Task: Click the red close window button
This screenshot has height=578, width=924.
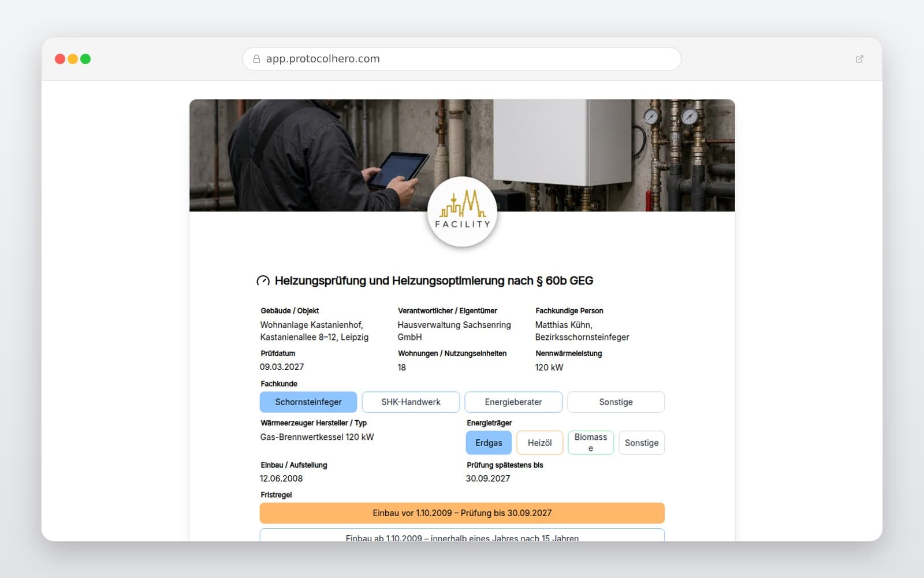Action: tap(60, 59)
